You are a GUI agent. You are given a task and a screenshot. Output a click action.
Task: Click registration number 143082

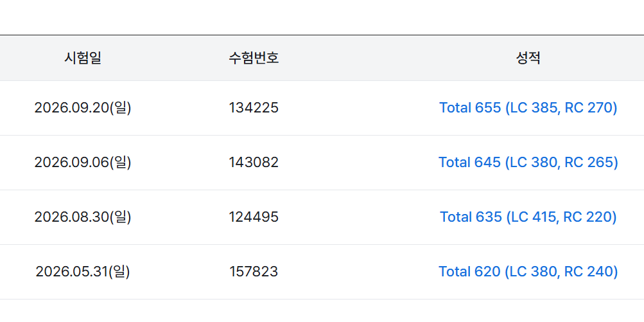click(254, 163)
